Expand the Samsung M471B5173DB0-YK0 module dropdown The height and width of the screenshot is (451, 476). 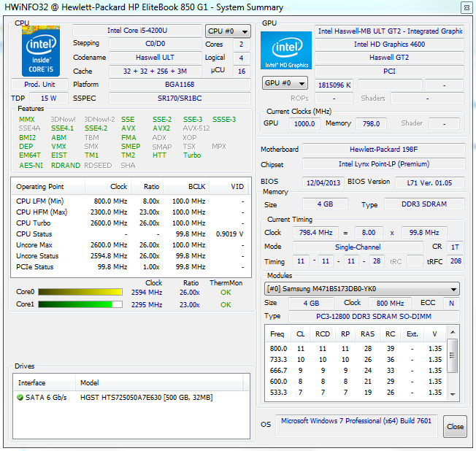pos(362,289)
